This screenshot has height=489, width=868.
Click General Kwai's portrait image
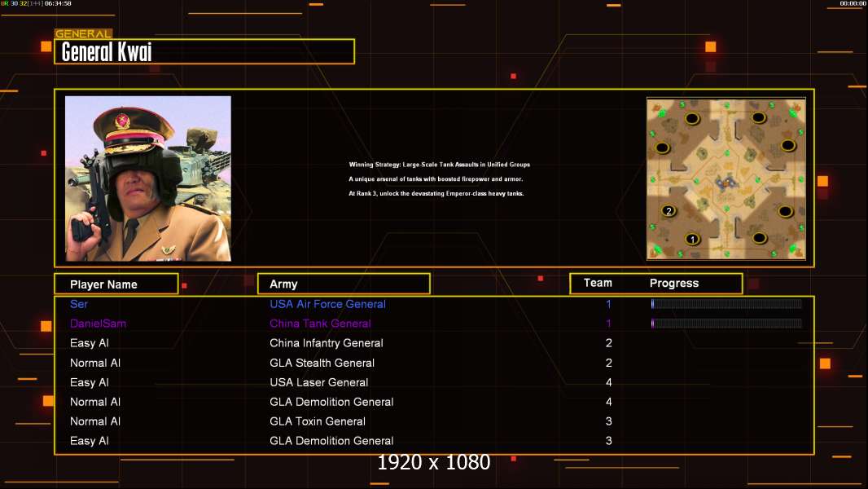(x=147, y=178)
